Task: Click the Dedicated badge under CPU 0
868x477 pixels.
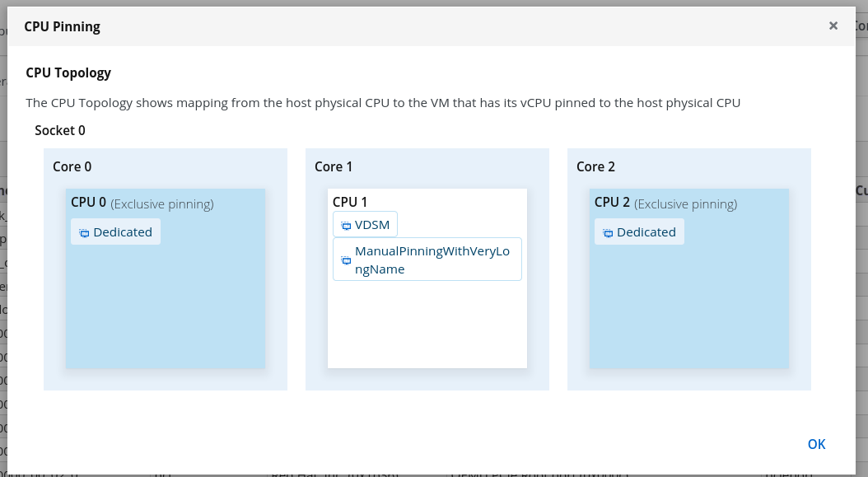Action: pos(115,232)
